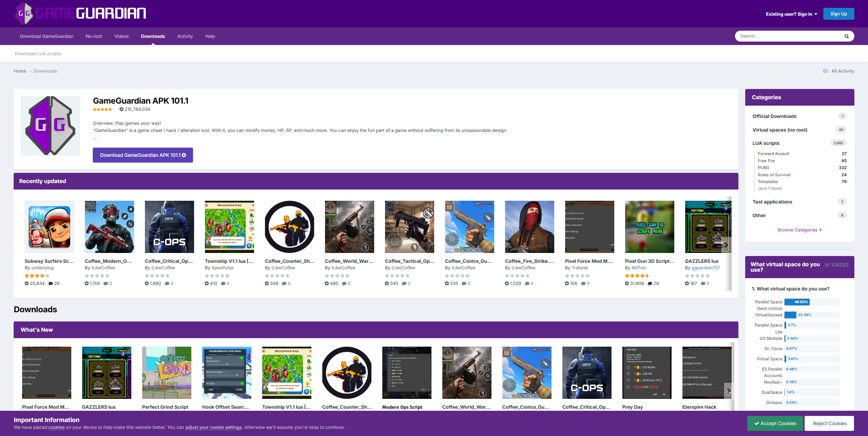Open Coffee_Fire_Strike thumbnail image
Screen dimensions: 868x436
coord(530,227)
